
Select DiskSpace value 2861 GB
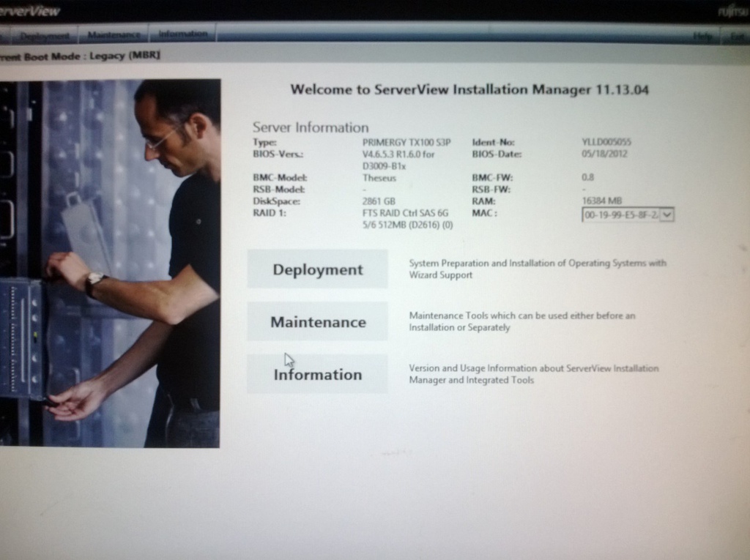(x=379, y=201)
